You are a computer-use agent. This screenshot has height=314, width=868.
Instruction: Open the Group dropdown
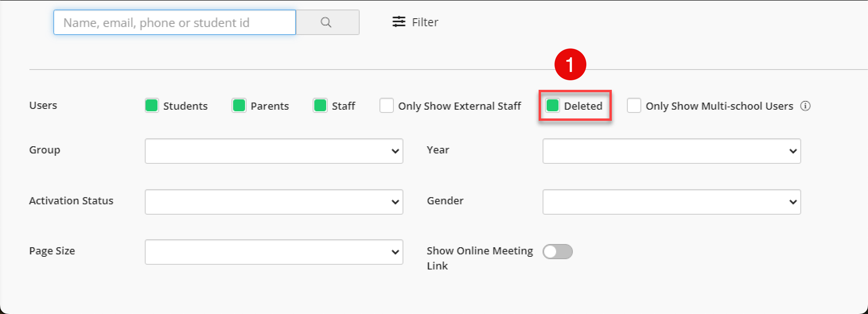pos(274,151)
